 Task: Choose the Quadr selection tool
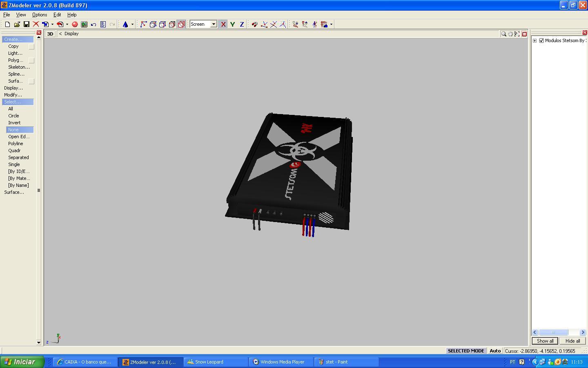click(14, 150)
